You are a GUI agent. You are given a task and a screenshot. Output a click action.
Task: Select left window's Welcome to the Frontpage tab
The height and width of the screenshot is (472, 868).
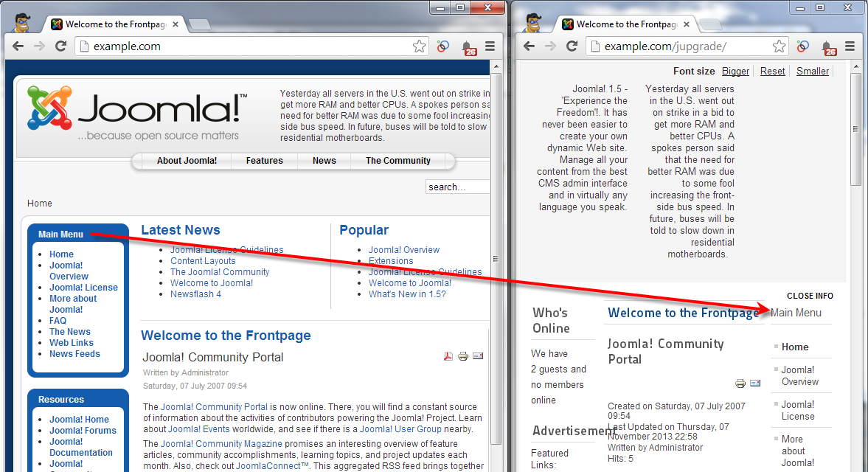[x=115, y=24]
